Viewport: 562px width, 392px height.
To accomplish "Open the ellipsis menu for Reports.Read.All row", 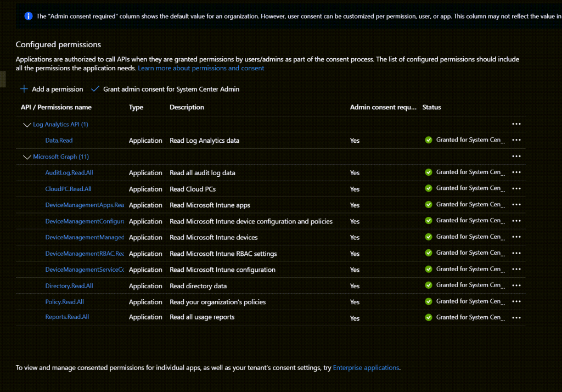I will (516, 317).
